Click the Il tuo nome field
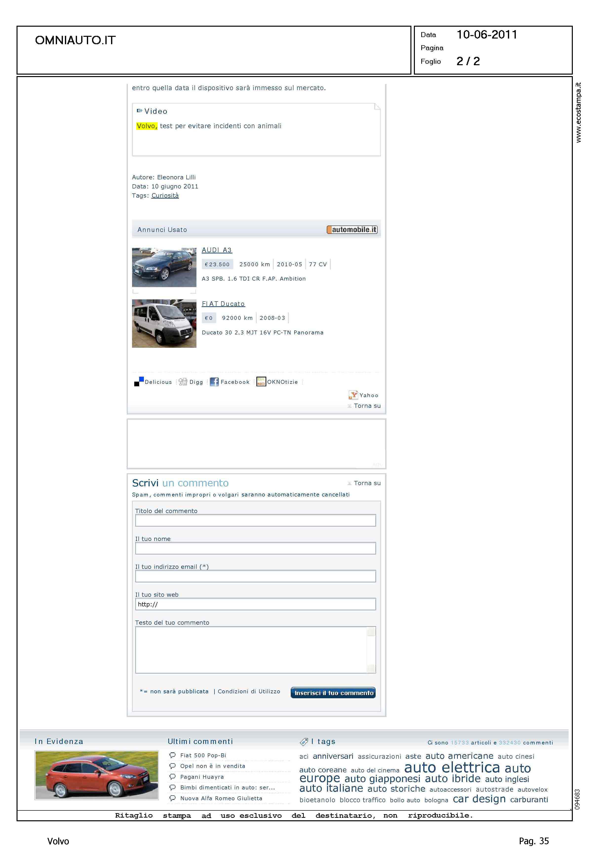Screen dimensions: 616x865 point(255,548)
